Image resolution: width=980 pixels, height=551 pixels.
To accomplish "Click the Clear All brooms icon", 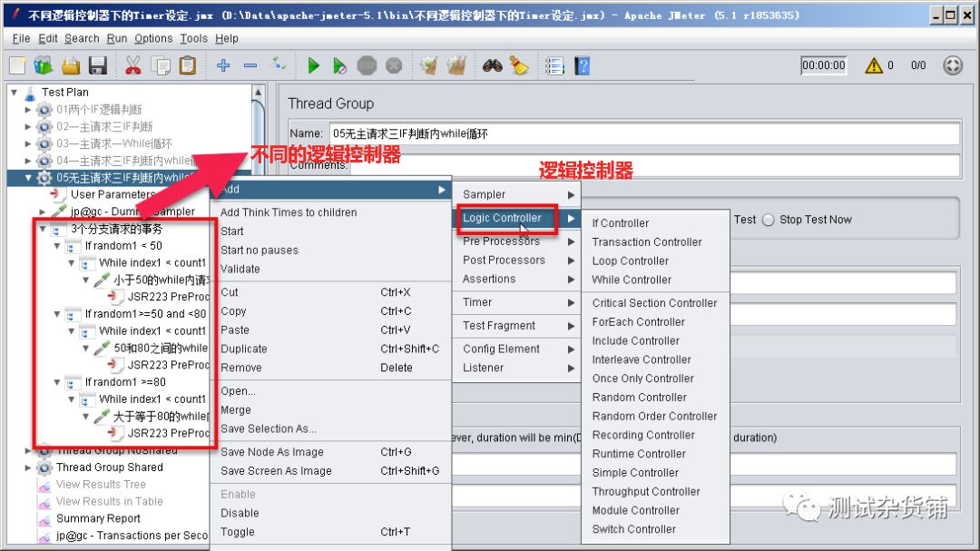I will point(456,65).
